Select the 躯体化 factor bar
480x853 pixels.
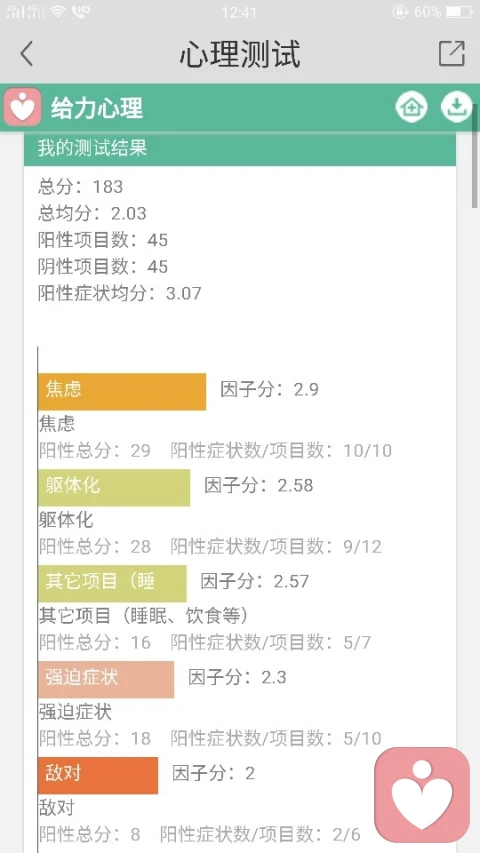[114, 487]
